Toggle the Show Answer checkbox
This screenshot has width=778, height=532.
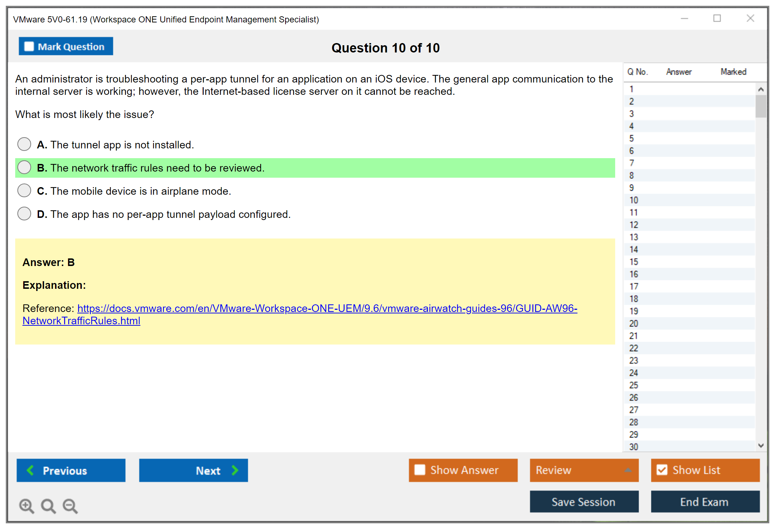(420, 470)
